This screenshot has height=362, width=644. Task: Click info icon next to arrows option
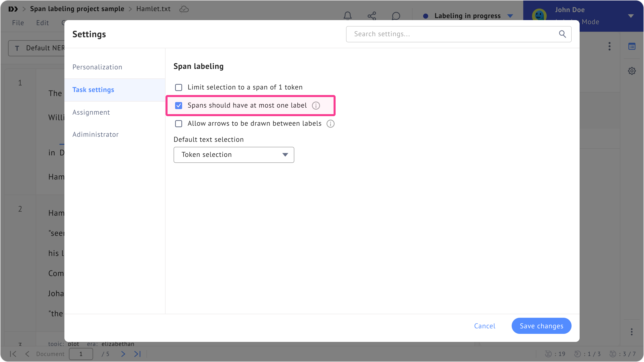tap(330, 124)
